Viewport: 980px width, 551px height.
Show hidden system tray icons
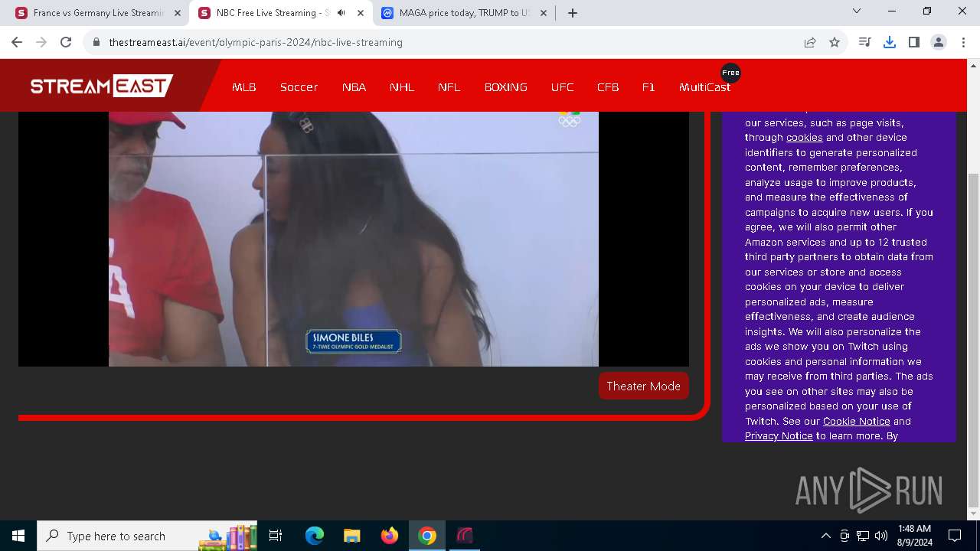[x=825, y=536]
